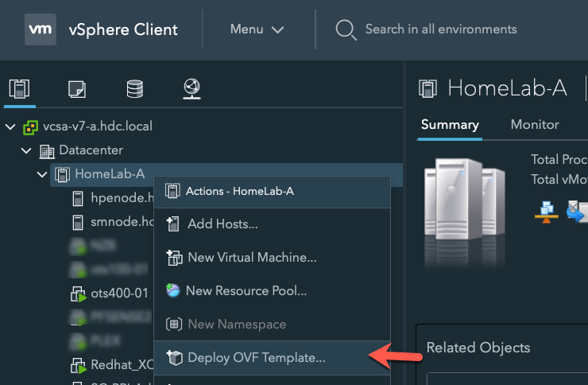Switch to Storage view icon
The width and height of the screenshot is (588, 385).
134,89
